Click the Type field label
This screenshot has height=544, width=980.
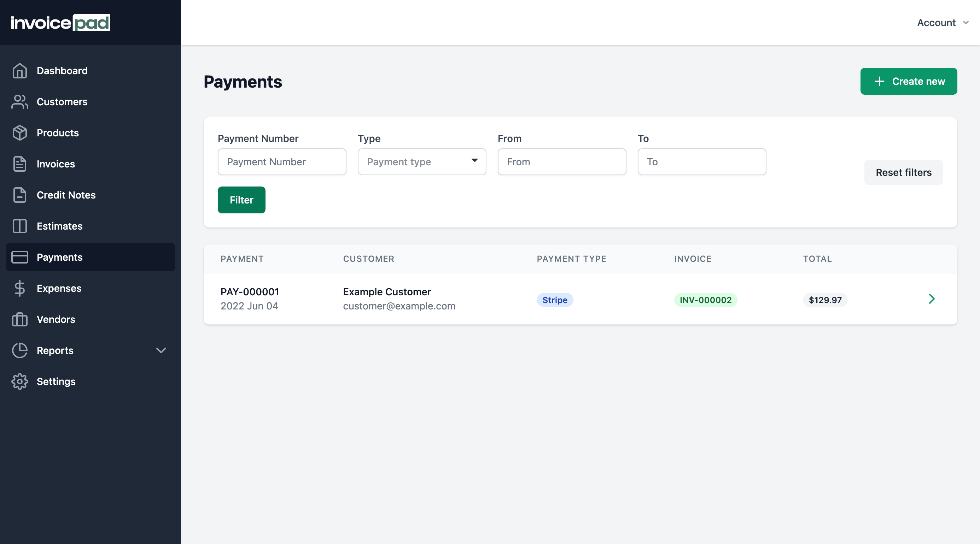[369, 139]
